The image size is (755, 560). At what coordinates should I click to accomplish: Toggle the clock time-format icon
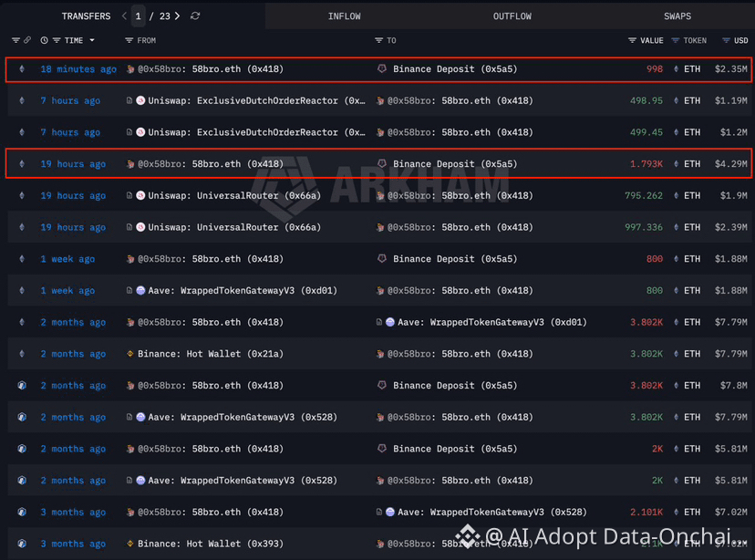tap(44, 40)
